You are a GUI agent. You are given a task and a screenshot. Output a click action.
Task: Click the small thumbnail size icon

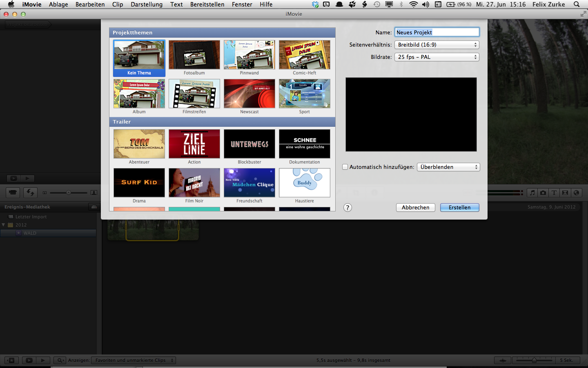tap(45, 193)
